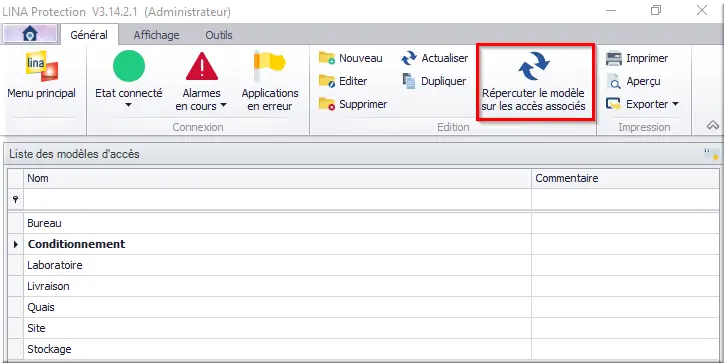Image resolution: width=724 pixels, height=363 pixels.
Task: Expand the Exporter dropdown
Action: pyautogui.click(x=676, y=104)
